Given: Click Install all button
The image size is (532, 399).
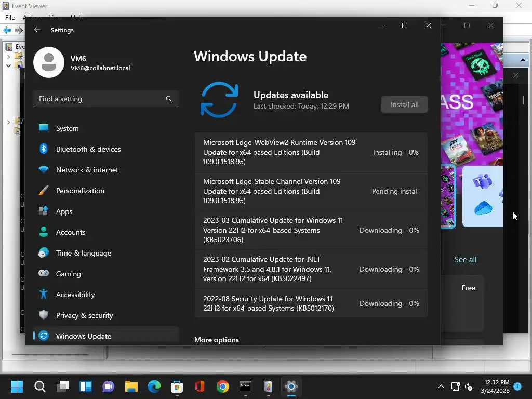Looking at the screenshot, I should [404, 104].
